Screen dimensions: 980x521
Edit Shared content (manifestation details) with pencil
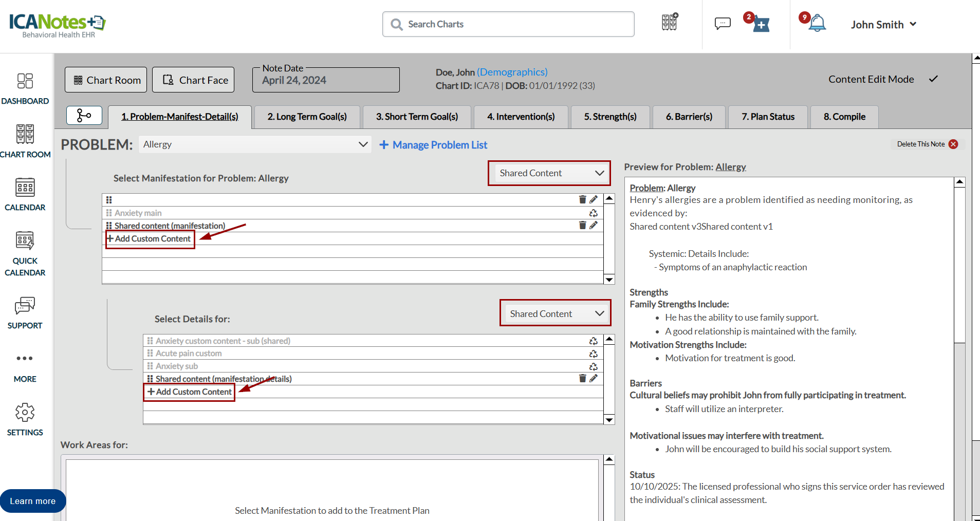594,379
